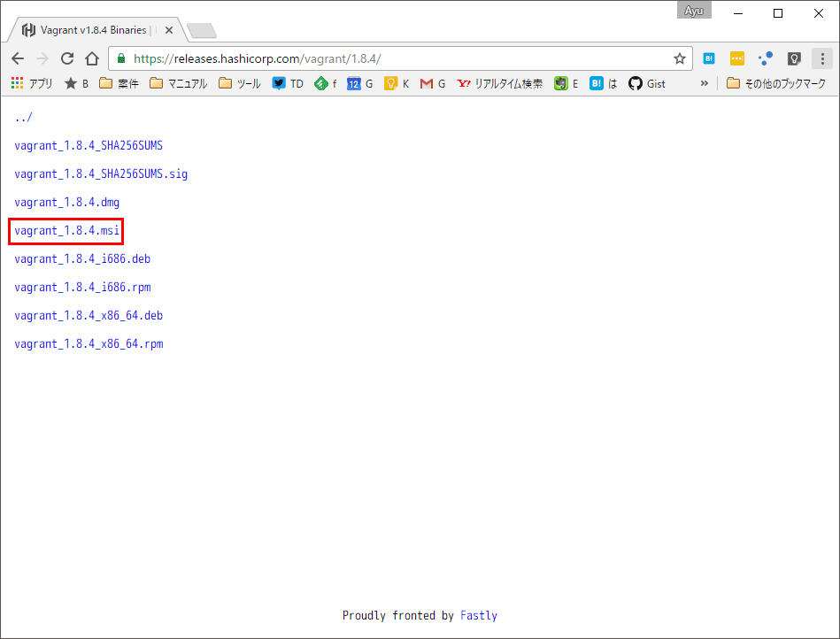Go to the parent directory ../ link
The image size is (840, 639).
[x=24, y=118]
